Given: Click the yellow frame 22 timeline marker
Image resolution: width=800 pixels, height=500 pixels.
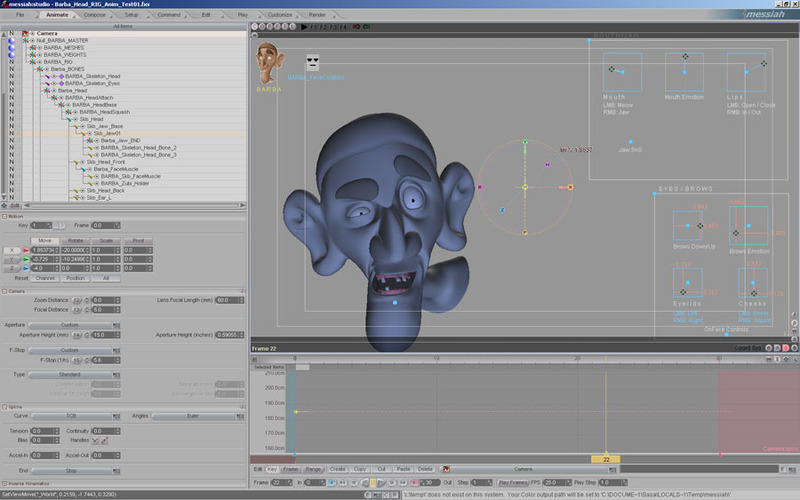Looking at the screenshot, I should [x=606, y=459].
